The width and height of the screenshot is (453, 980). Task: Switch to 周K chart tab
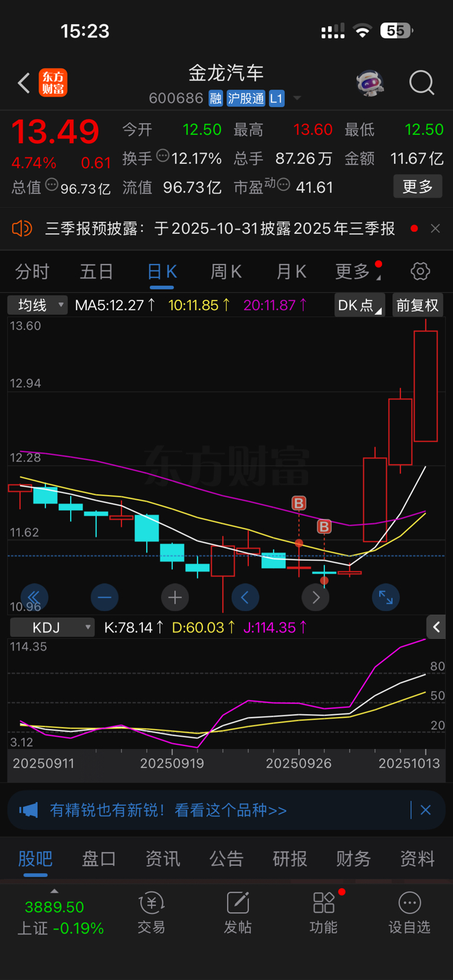[x=226, y=271]
